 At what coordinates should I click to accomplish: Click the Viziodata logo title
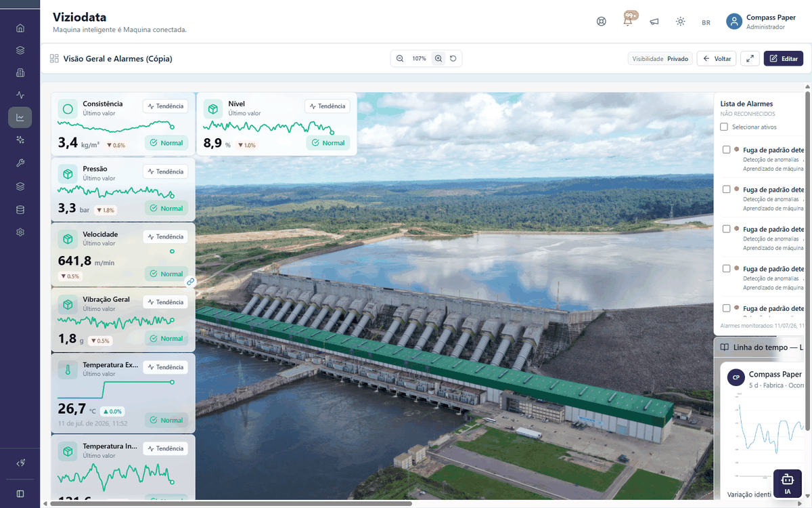(x=80, y=17)
